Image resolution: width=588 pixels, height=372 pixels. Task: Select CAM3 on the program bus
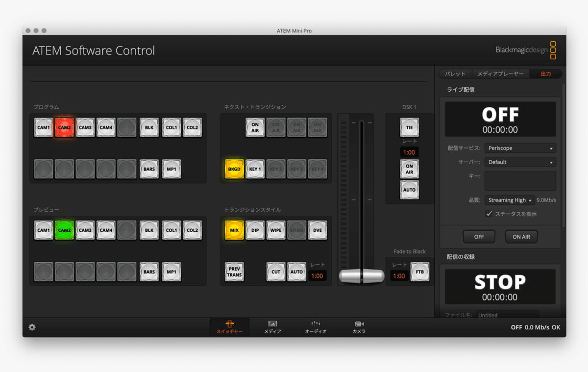click(85, 127)
